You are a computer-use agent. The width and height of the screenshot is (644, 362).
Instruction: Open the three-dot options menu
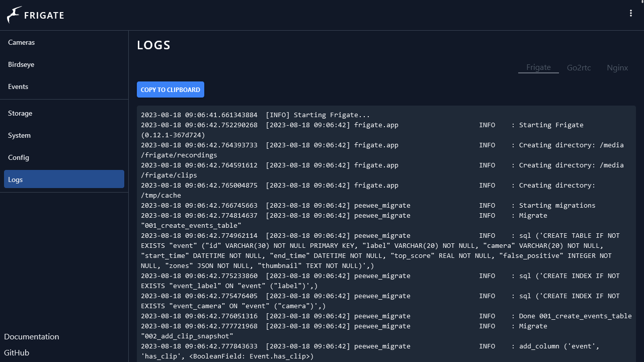click(x=630, y=14)
